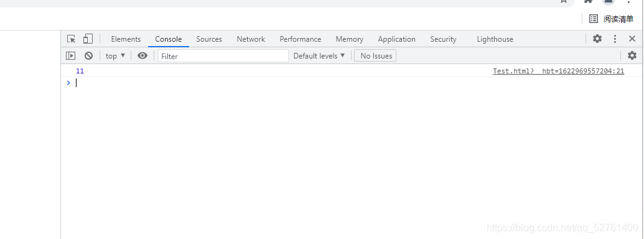Screen dimensions: 644x239
Task: Switch to the Network tab
Action: tap(251, 39)
